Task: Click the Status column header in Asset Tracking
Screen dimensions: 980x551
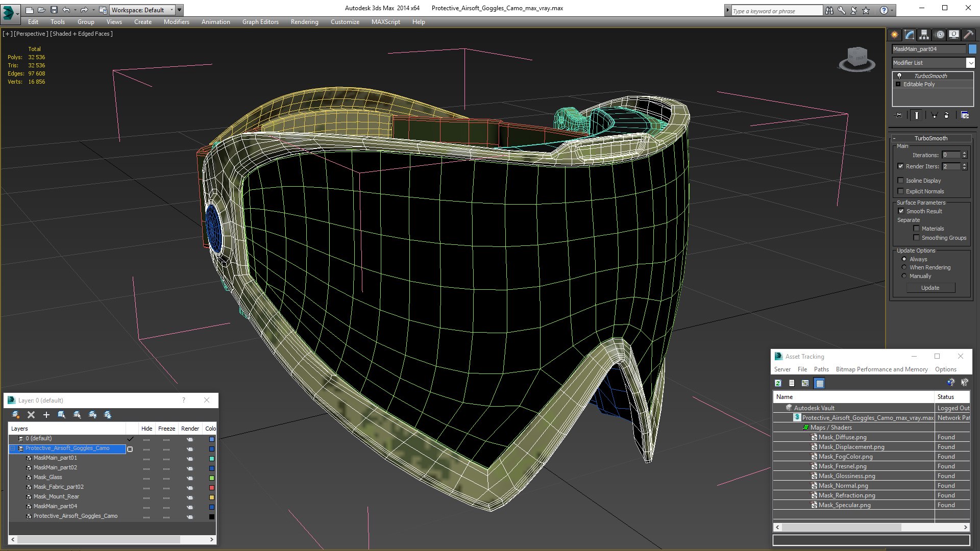Action: tap(952, 397)
